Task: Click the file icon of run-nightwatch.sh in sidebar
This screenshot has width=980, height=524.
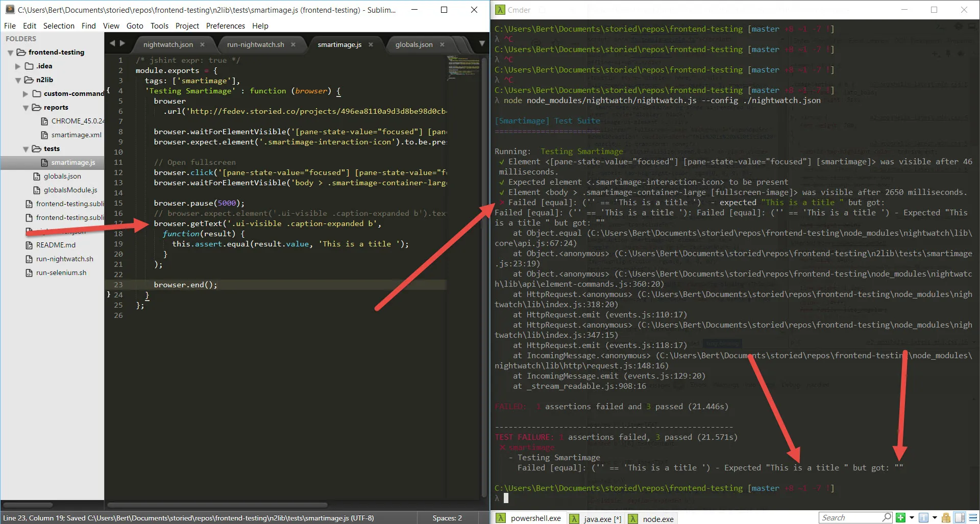Action: (x=29, y=259)
